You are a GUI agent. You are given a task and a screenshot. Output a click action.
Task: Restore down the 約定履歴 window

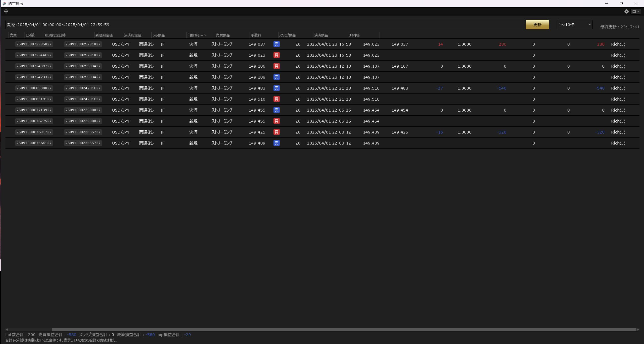point(621,4)
